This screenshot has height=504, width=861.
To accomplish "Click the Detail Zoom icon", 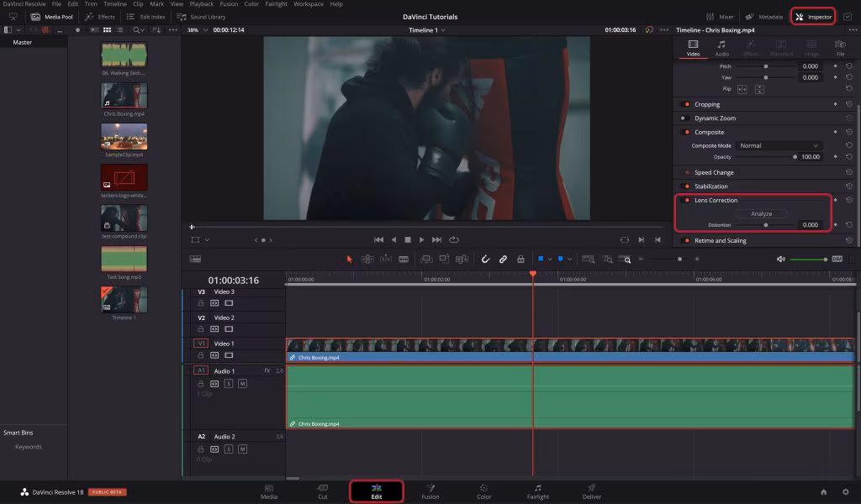I will (x=608, y=260).
